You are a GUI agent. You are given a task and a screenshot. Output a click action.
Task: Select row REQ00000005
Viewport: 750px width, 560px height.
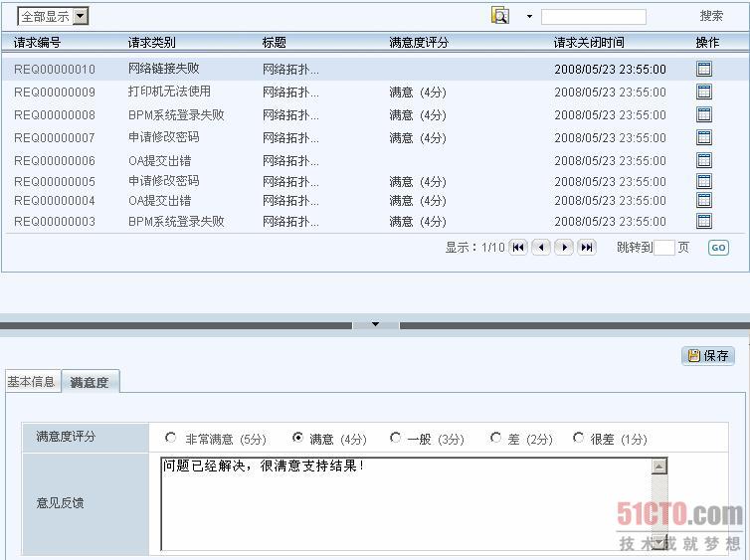375,181
